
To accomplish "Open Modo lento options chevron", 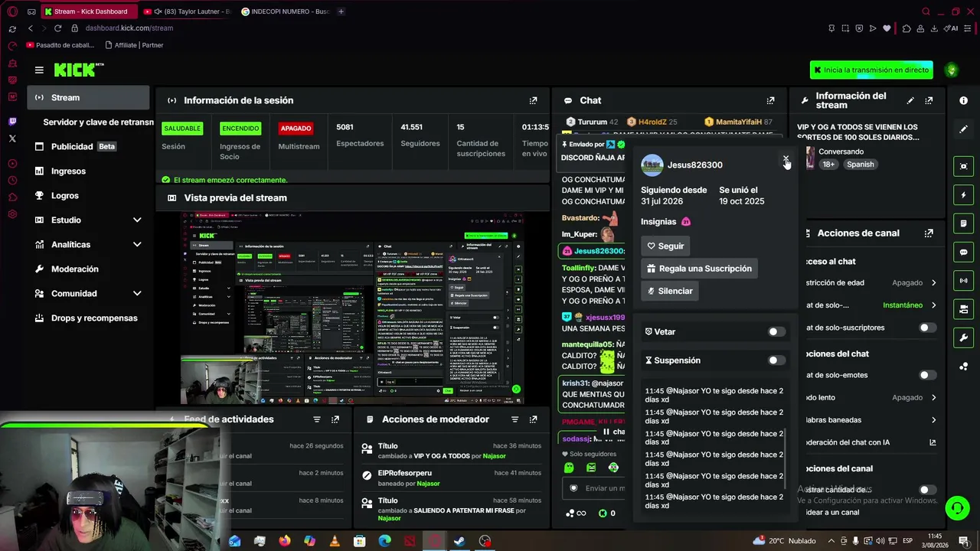I will (933, 398).
